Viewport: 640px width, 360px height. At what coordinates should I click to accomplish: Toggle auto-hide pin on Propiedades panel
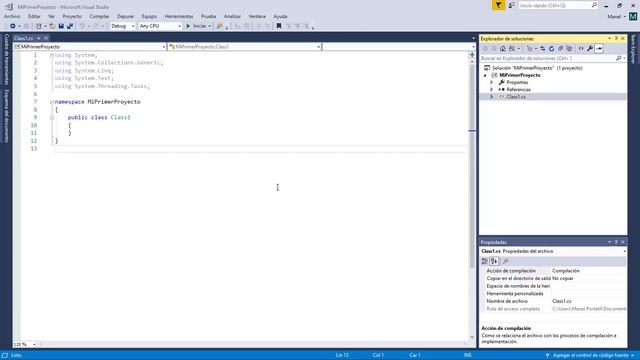(616, 242)
